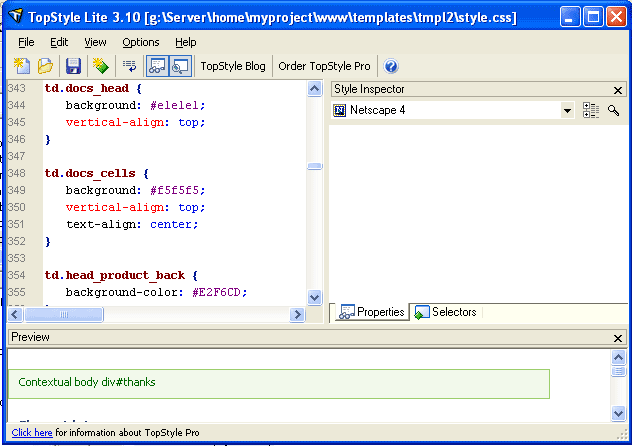Close the Preview panel

coord(617,338)
